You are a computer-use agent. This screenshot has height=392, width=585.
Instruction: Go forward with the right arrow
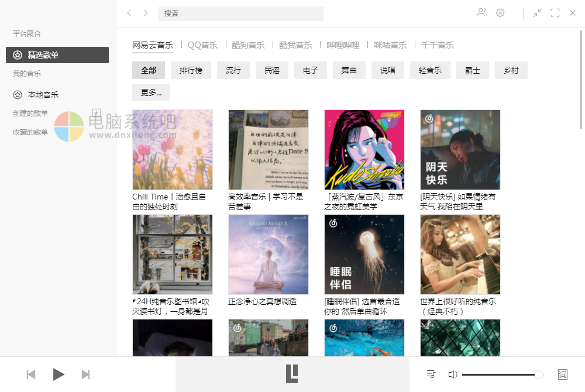(x=146, y=13)
